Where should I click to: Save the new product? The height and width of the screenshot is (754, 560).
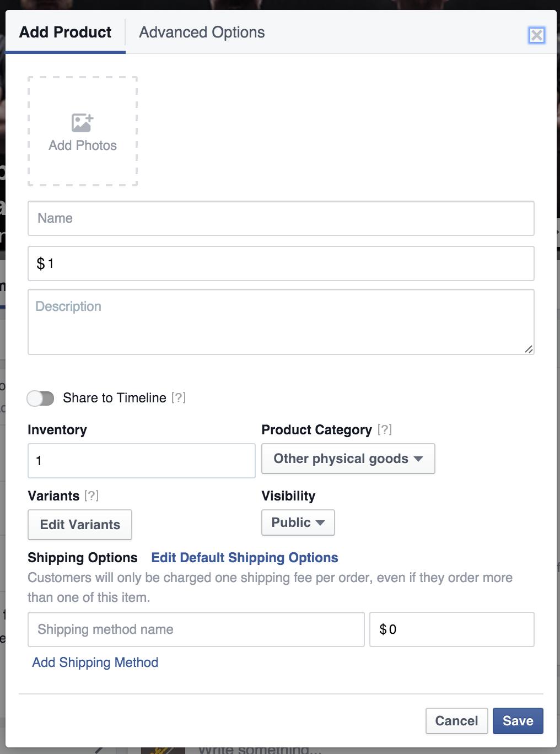pyautogui.click(x=518, y=721)
